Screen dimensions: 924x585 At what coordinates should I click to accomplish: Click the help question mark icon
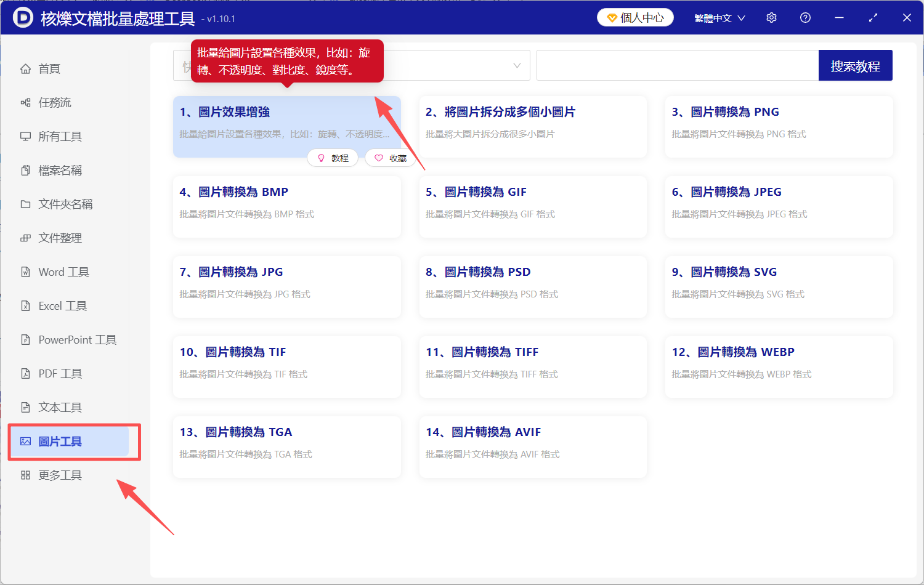(805, 18)
